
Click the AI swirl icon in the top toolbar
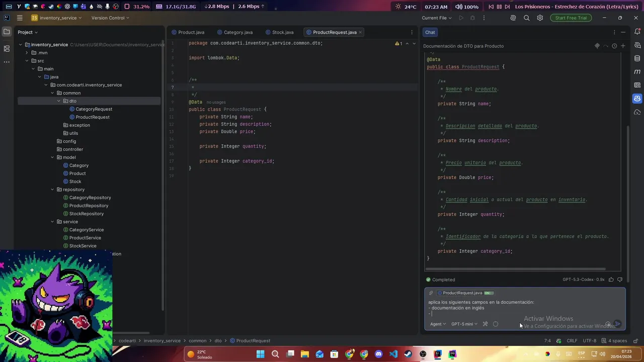[513, 18]
